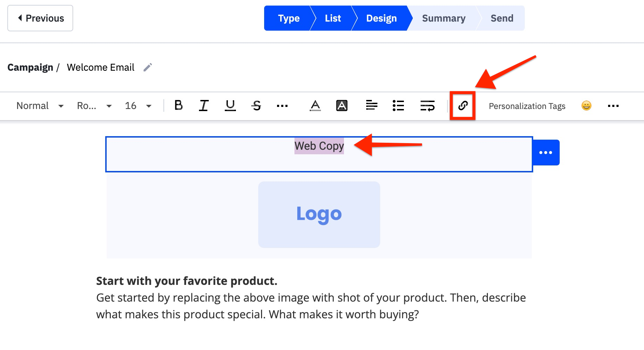The image size is (644, 350).
Task: Open the text color picker
Action: click(x=315, y=106)
